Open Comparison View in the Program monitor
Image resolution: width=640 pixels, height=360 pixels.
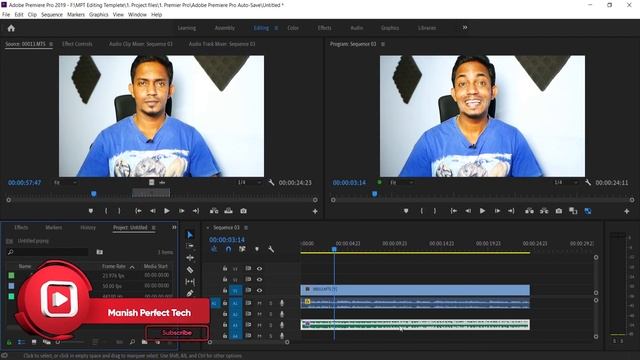(573, 211)
